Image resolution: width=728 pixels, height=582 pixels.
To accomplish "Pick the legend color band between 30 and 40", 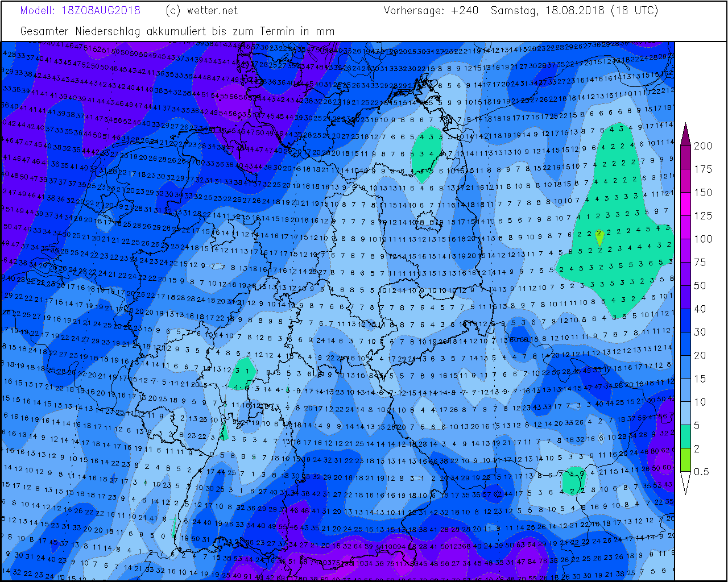I will (x=686, y=321).
